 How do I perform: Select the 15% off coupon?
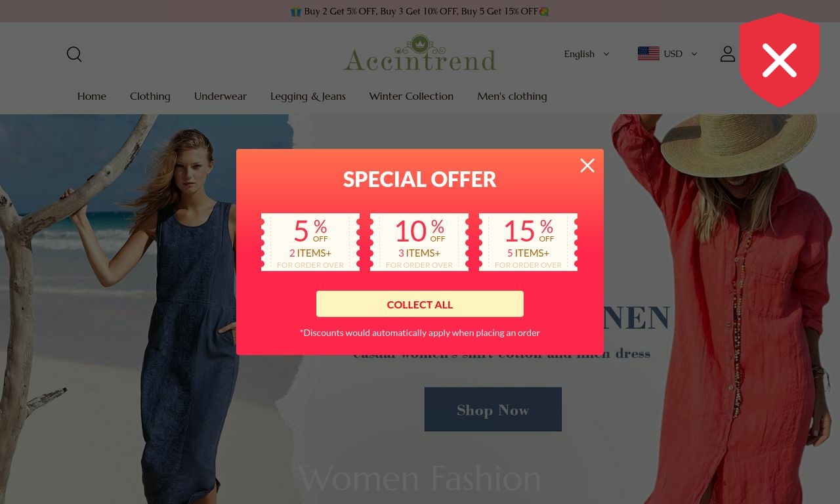(528, 242)
